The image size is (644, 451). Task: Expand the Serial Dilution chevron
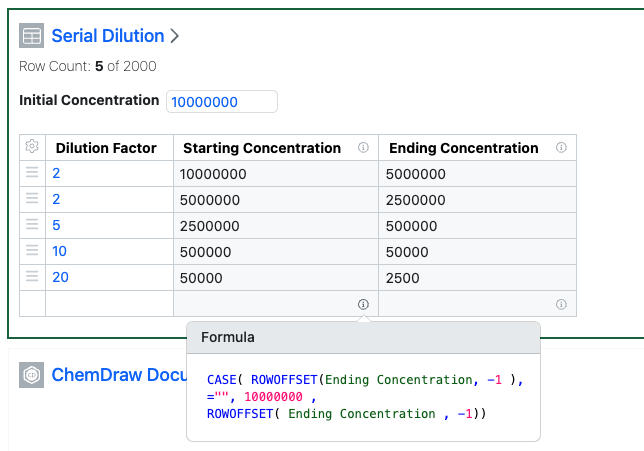[x=175, y=36]
